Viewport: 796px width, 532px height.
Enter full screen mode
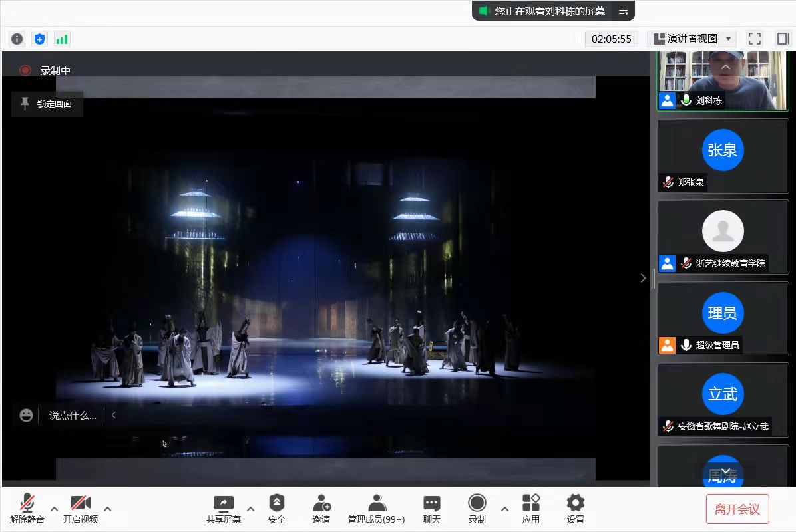[x=754, y=39]
